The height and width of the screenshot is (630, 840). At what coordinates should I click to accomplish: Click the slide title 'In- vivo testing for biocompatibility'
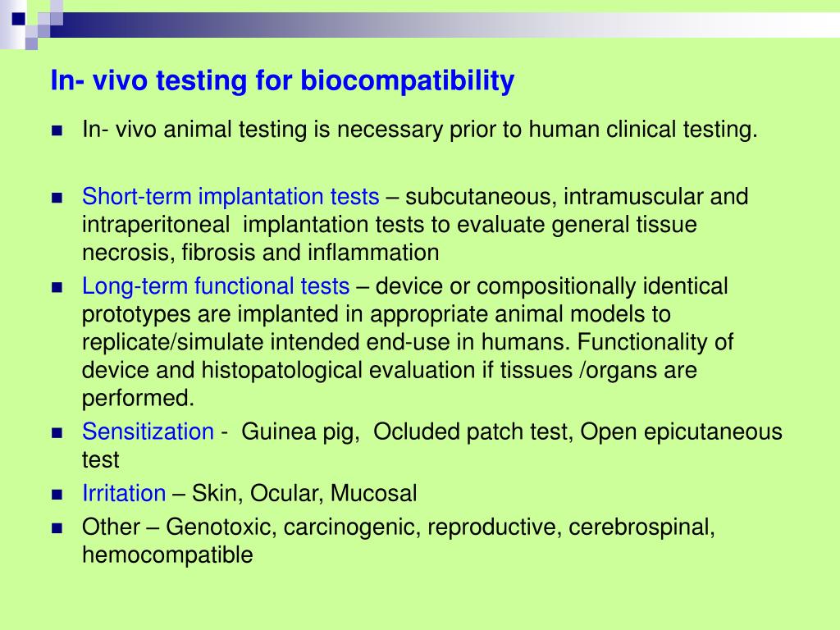pyautogui.click(x=282, y=80)
